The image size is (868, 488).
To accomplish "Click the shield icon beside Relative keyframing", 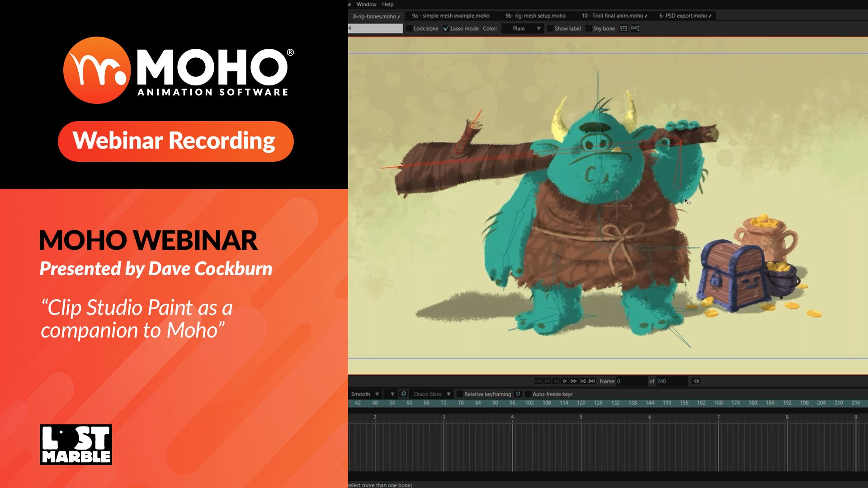I will (518, 394).
